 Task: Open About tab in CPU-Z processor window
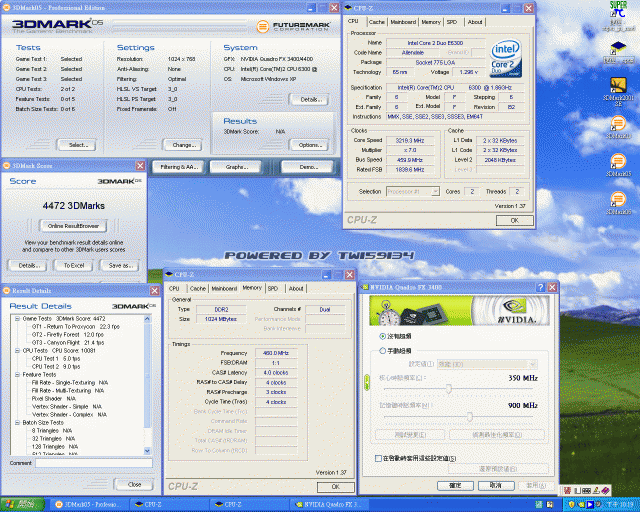[x=475, y=22]
